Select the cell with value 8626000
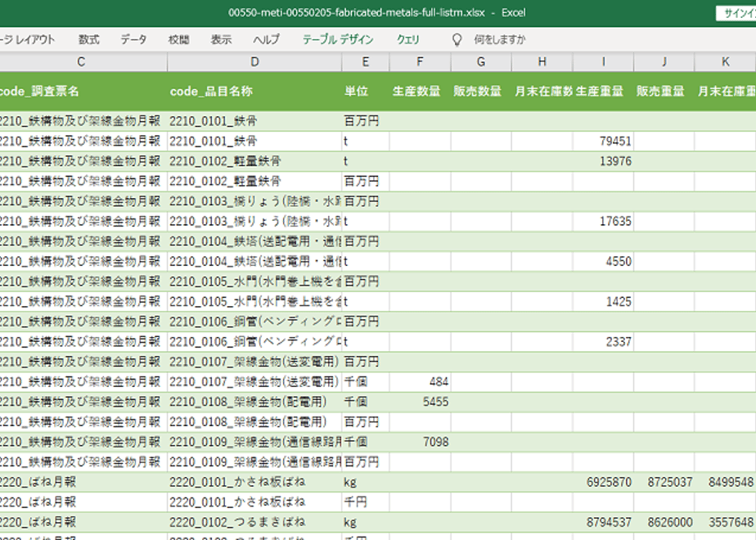Viewport: 756px width, 540px height. 664,522
